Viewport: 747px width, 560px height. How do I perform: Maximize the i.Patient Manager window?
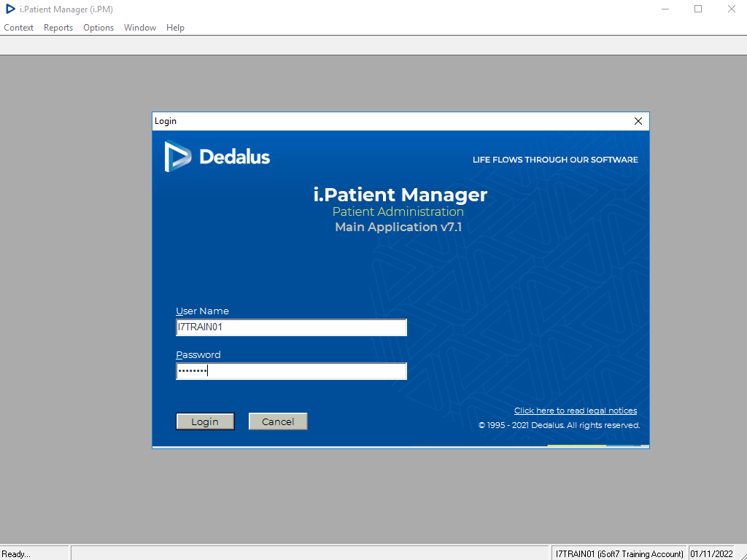[x=698, y=9]
